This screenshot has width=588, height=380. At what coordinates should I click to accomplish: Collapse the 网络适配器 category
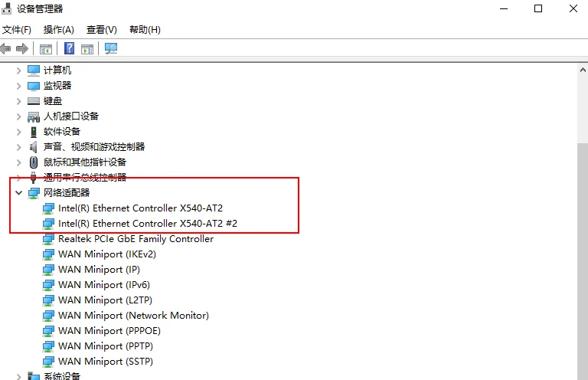[19, 193]
